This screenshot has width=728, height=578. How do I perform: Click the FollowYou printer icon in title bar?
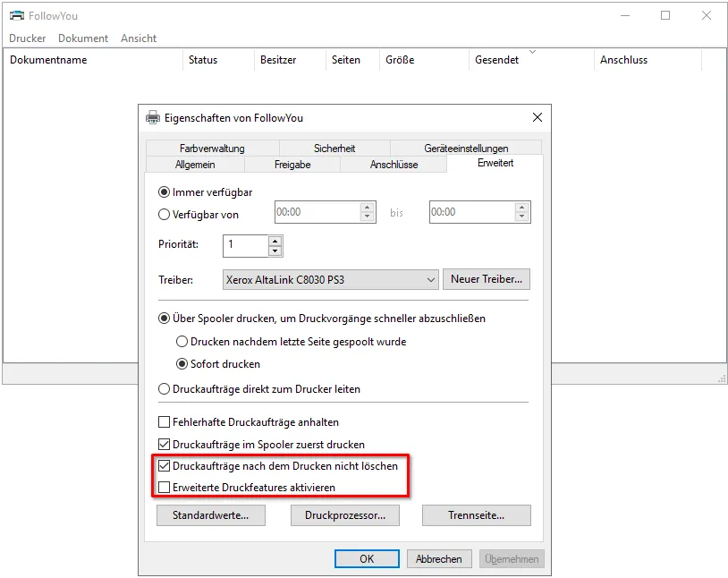click(x=16, y=15)
